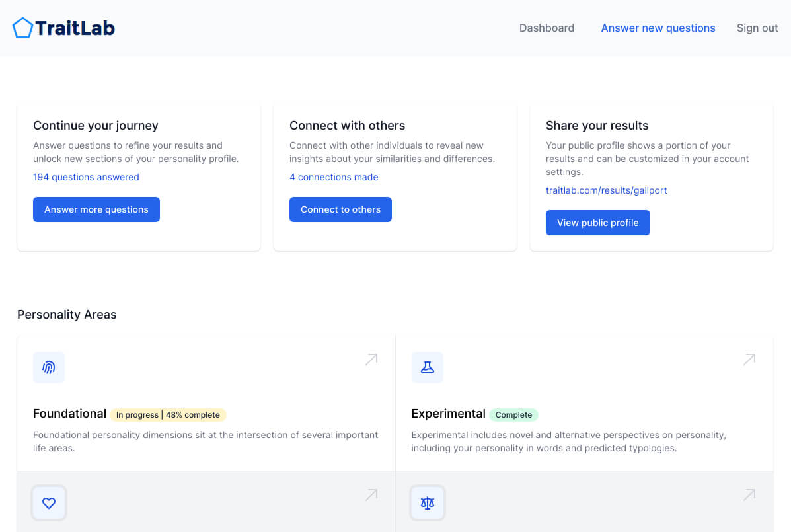Click the 48% complete progress badge
The height and width of the screenshot is (532, 791).
pyautogui.click(x=169, y=414)
